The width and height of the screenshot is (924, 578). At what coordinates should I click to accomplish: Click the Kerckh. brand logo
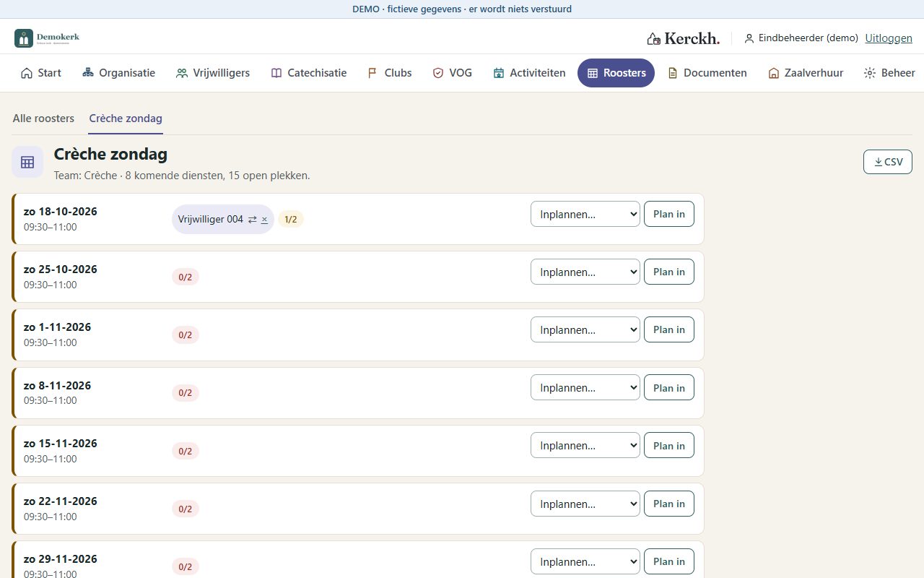click(x=683, y=38)
